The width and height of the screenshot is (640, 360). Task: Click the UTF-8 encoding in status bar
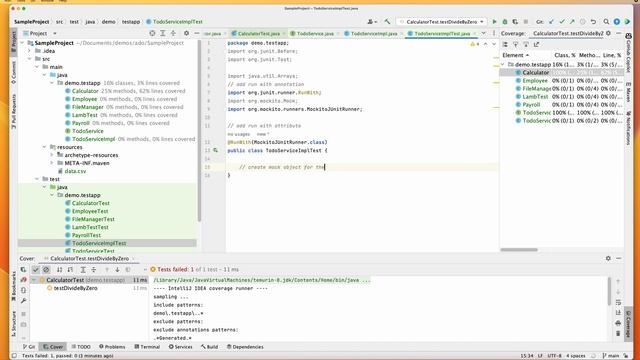pos(554,356)
